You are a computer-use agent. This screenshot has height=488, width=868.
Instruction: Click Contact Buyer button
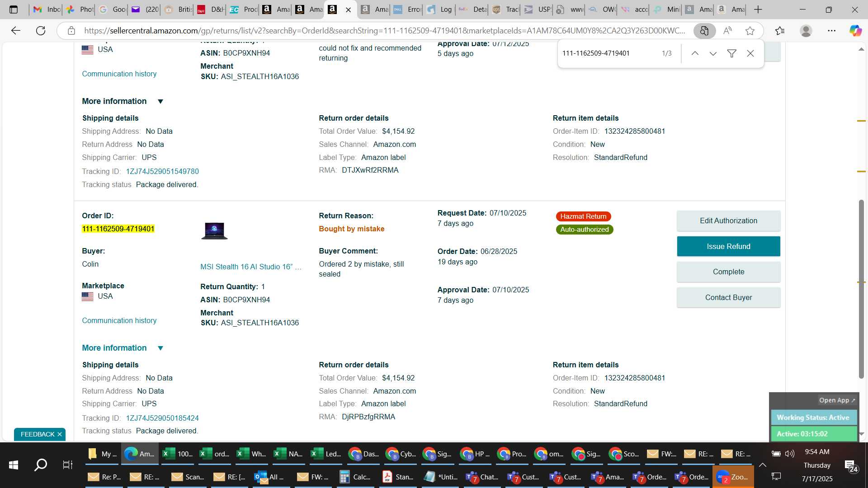click(728, 297)
